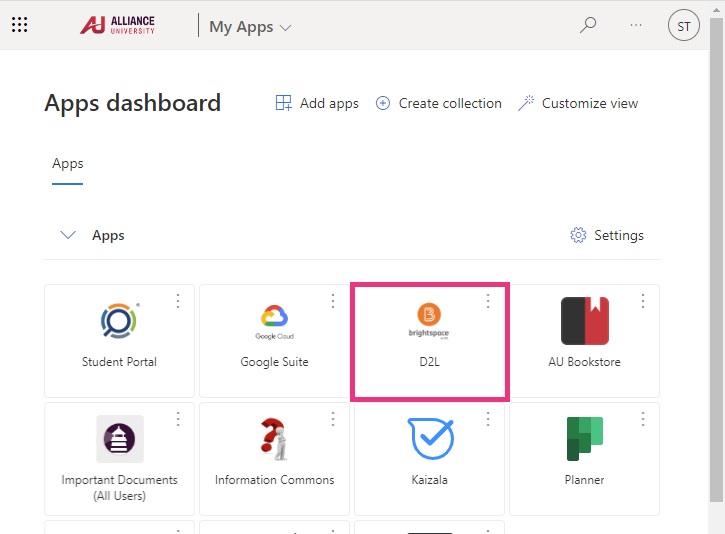Click the AU Bookstore label
The width and height of the screenshot is (725, 534).
584,362
